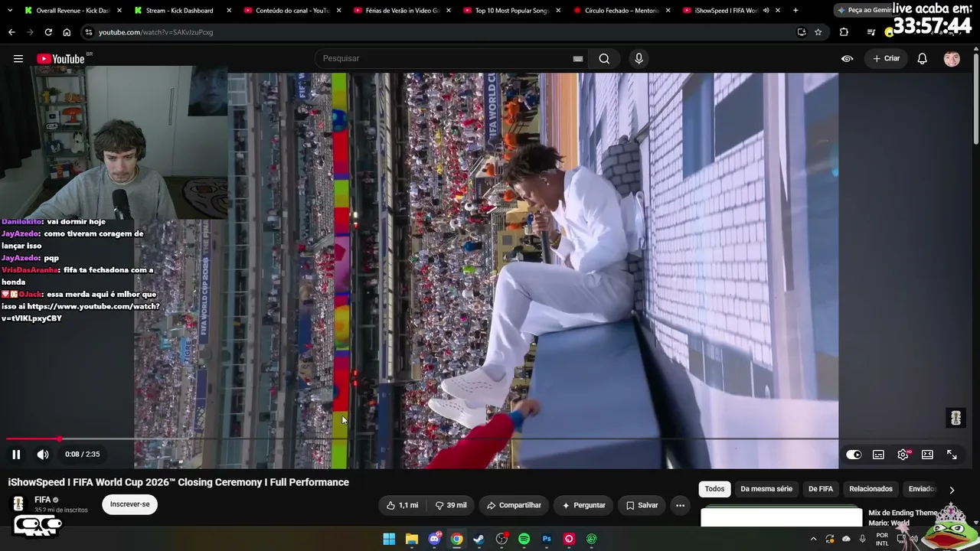The image size is (980, 551).
Task: Show hidden system tray icons
Action: (813, 539)
